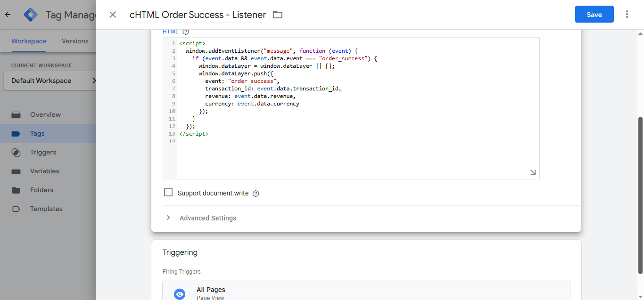This screenshot has height=300, width=644.
Task: Go to Triggers in the sidebar
Action: [43, 152]
